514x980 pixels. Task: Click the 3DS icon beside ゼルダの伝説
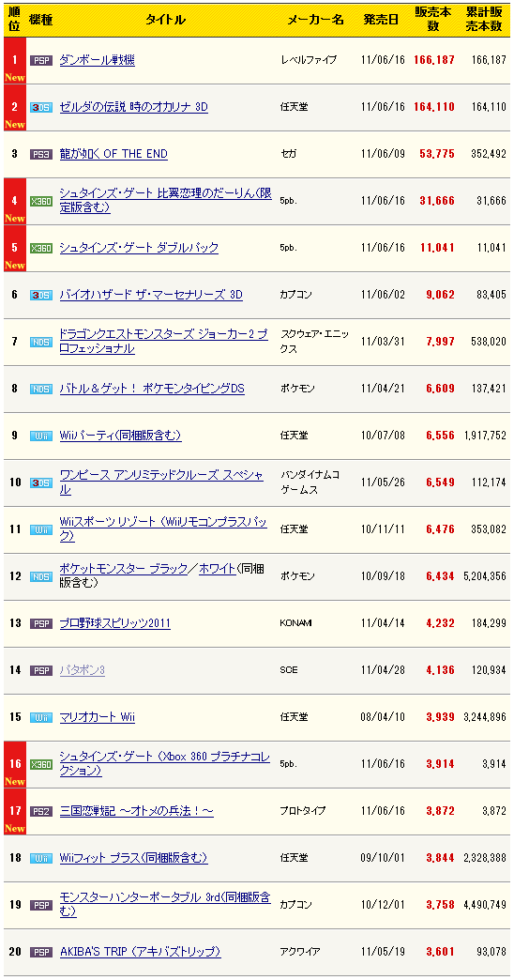pyautogui.click(x=40, y=108)
